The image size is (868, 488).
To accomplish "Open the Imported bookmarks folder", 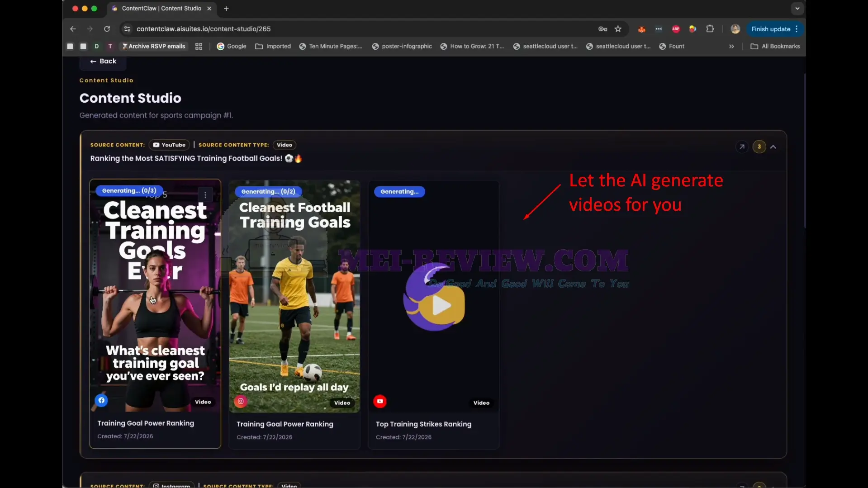I will [273, 46].
